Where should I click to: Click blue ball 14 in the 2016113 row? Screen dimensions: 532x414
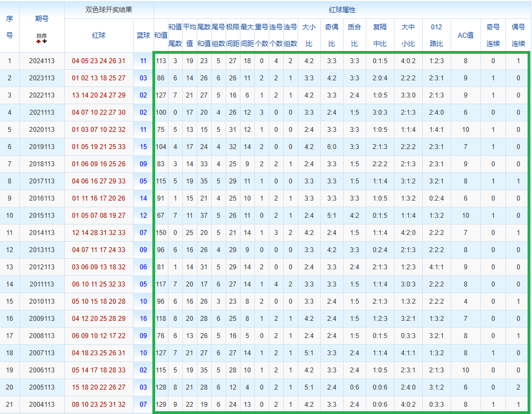143,198
